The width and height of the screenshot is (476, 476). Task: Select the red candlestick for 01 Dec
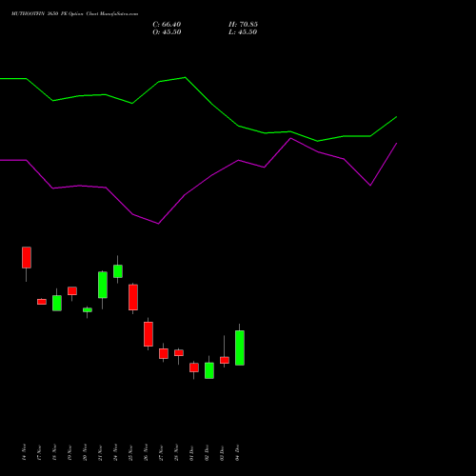[194, 367]
